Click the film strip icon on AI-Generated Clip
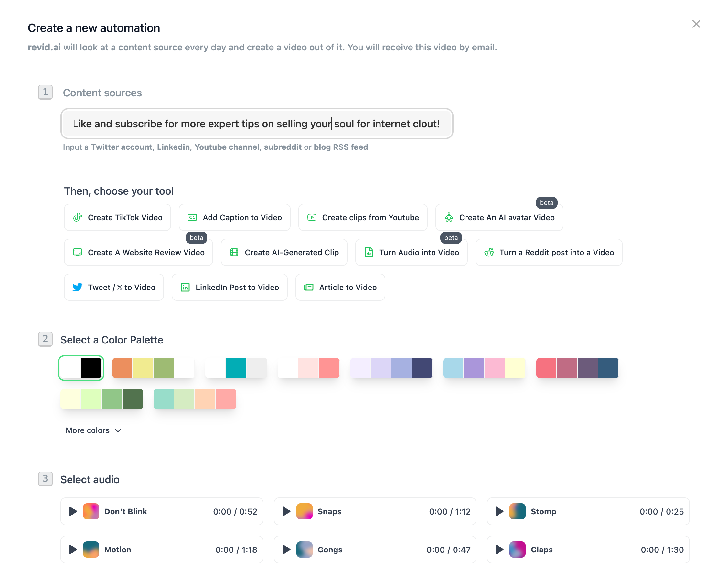728x566 pixels. (235, 253)
